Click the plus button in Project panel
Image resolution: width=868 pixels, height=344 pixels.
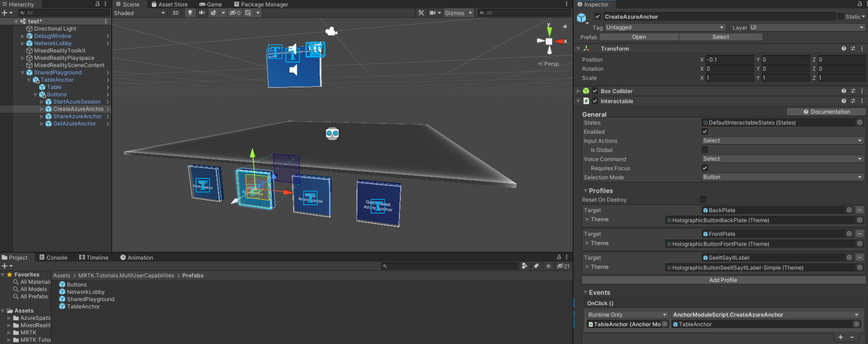coord(5,267)
